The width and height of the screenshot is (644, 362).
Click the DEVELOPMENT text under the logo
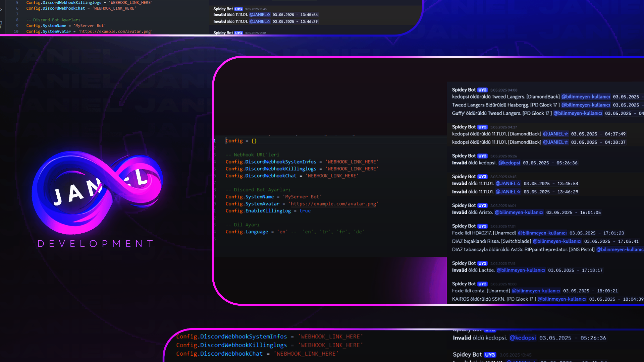(x=96, y=244)
